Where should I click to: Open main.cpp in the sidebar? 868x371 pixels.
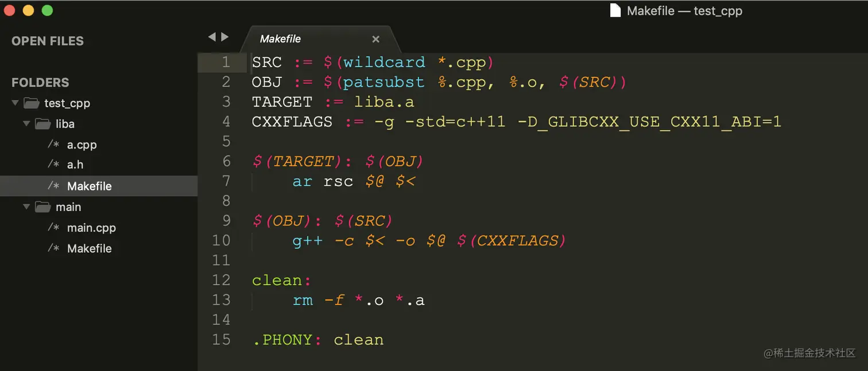(91, 228)
